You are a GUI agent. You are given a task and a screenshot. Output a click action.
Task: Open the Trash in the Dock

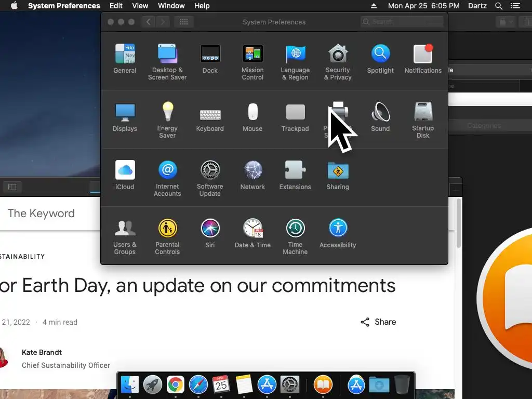[x=402, y=385]
